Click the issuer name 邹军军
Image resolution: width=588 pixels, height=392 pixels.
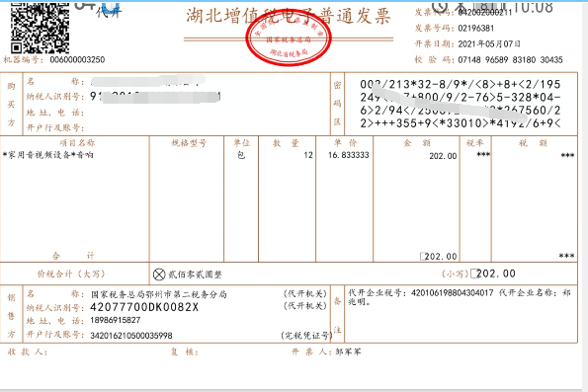[348, 352]
